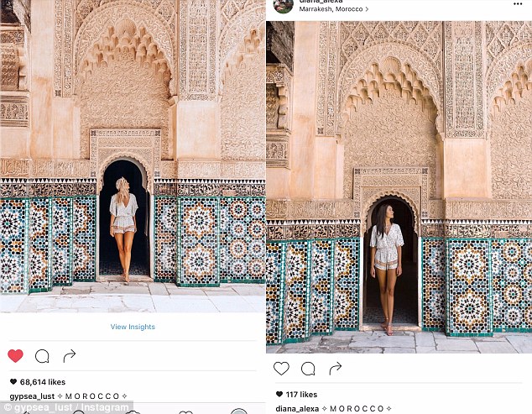Tap share arrow on the diana_alexa post
Image resolution: width=532 pixels, height=414 pixels.
pos(336,369)
